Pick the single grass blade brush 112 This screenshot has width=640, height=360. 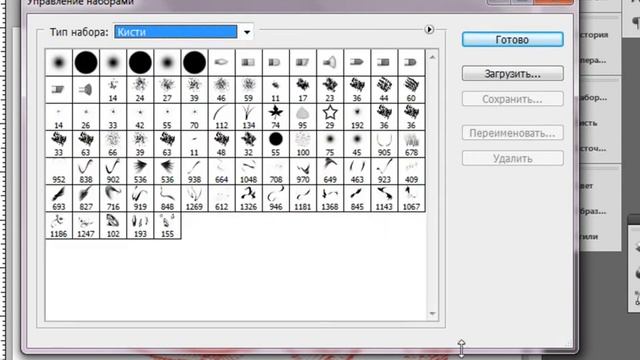(221, 117)
